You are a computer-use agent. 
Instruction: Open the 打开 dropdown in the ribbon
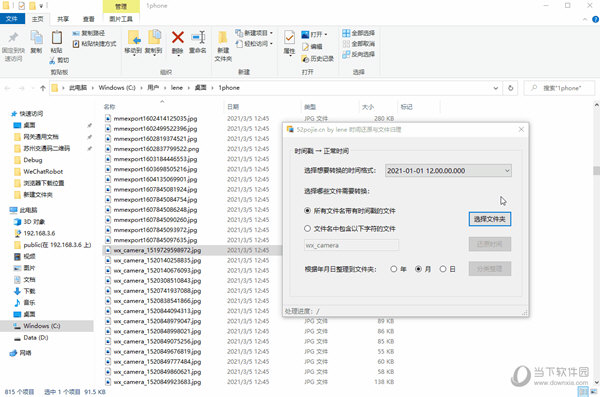click(x=315, y=34)
